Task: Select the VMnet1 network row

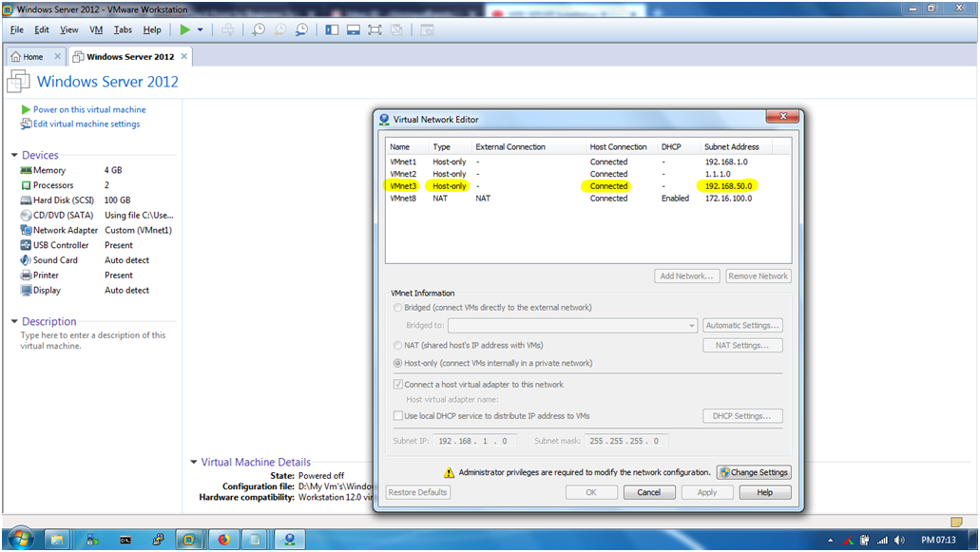Action: (x=588, y=162)
